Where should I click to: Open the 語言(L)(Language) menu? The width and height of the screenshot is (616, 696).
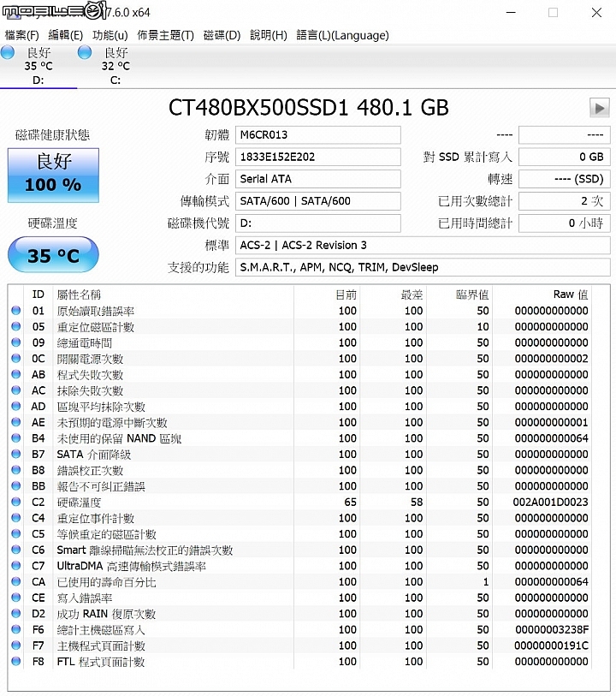pos(342,35)
